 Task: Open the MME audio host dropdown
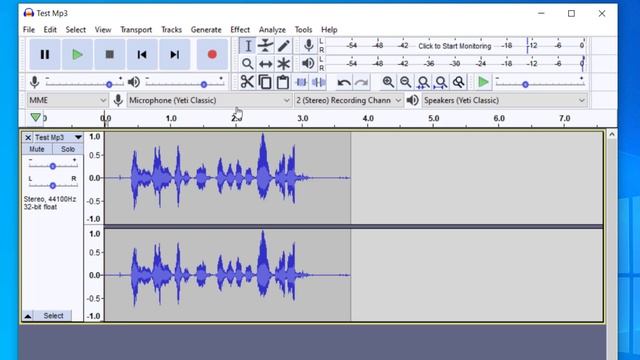[67, 100]
